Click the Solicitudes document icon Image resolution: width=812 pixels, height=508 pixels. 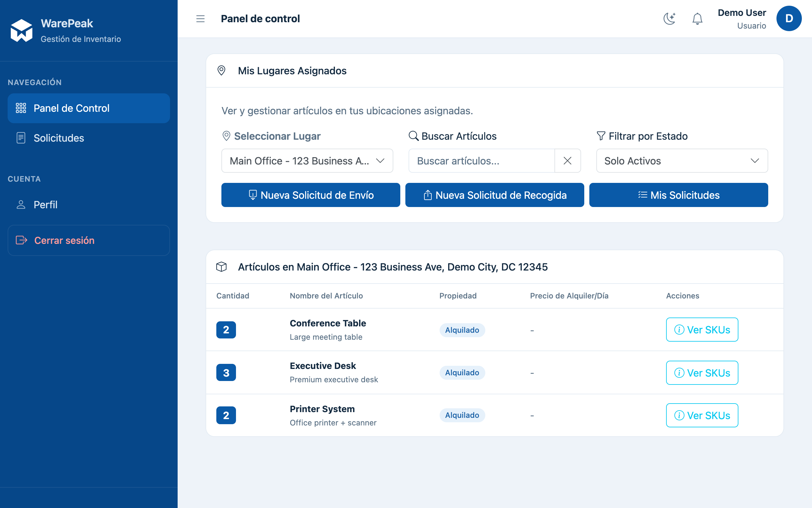click(x=21, y=138)
